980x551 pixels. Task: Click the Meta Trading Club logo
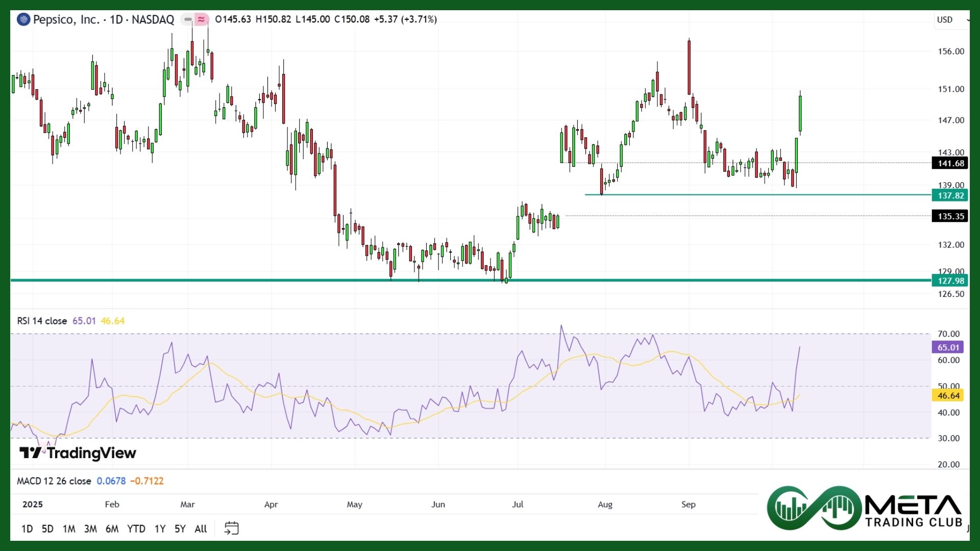(x=865, y=508)
